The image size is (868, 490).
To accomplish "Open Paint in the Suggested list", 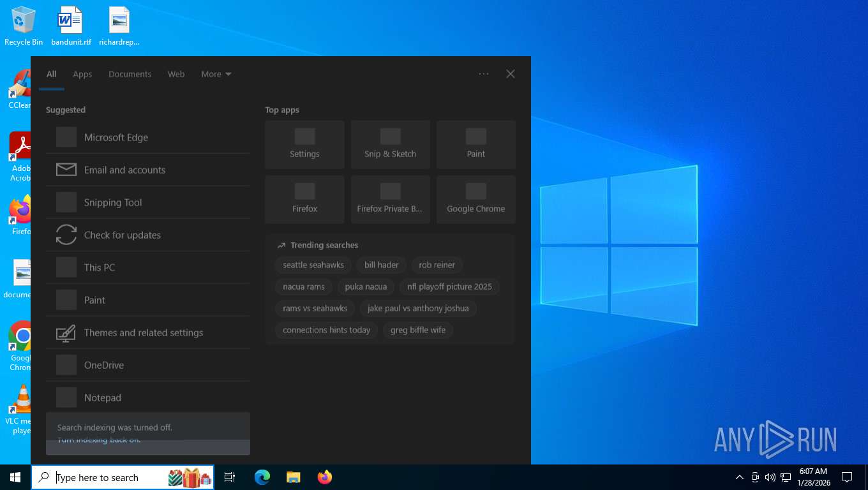I will 148,300.
